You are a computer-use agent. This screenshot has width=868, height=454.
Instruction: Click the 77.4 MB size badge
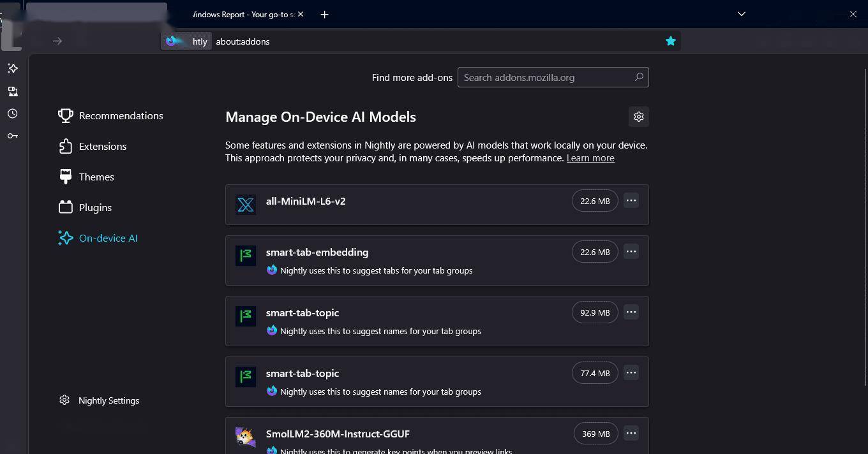point(595,373)
